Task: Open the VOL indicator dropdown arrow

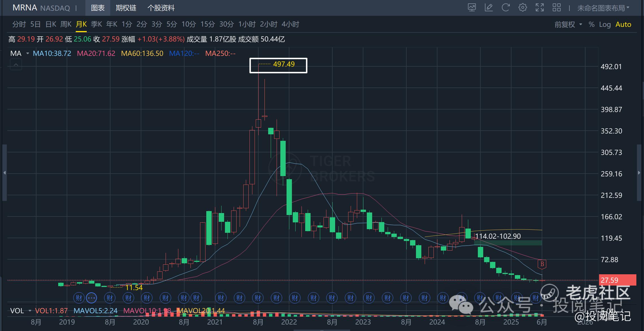Action: pos(30,311)
